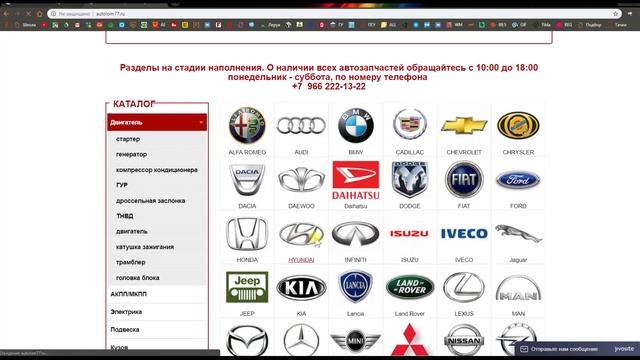Expand the Электрика catalog section
The height and width of the screenshot is (360, 640).
(157, 312)
